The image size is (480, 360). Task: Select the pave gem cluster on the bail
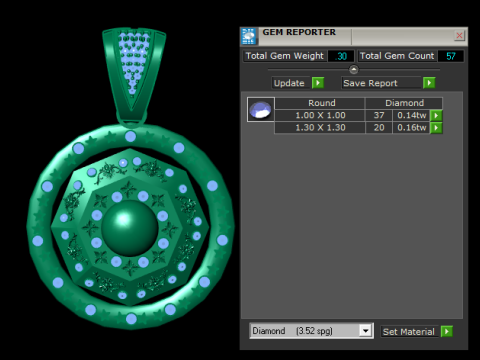point(134,62)
